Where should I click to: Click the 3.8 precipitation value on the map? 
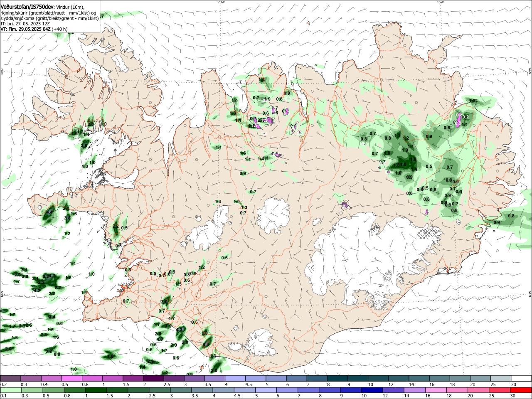pyautogui.click(x=67, y=218)
